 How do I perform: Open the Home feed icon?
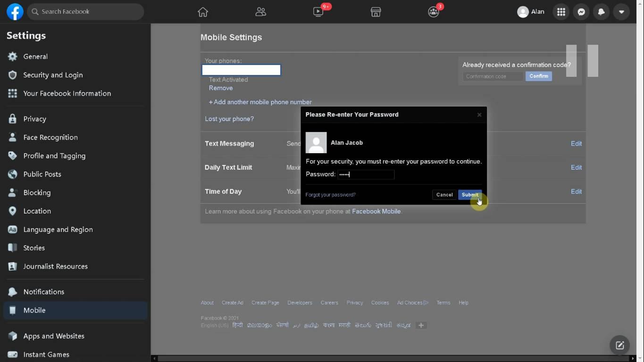(203, 12)
